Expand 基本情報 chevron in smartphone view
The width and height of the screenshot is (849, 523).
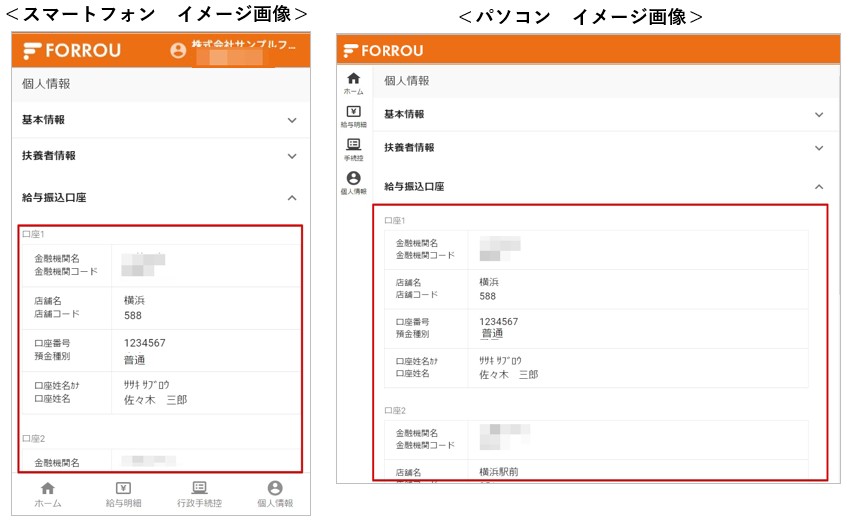[292, 120]
